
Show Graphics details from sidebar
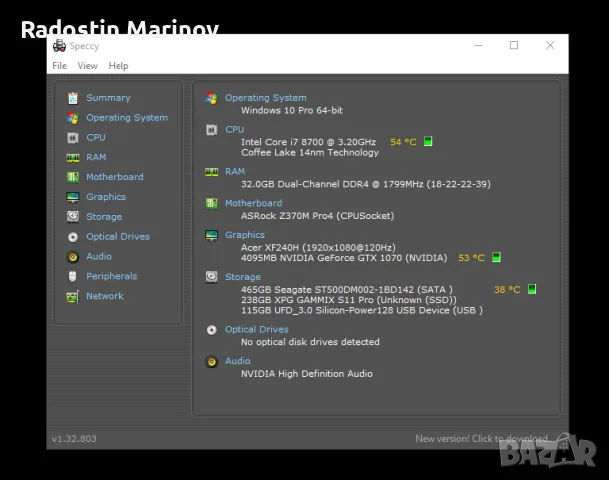click(106, 197)
